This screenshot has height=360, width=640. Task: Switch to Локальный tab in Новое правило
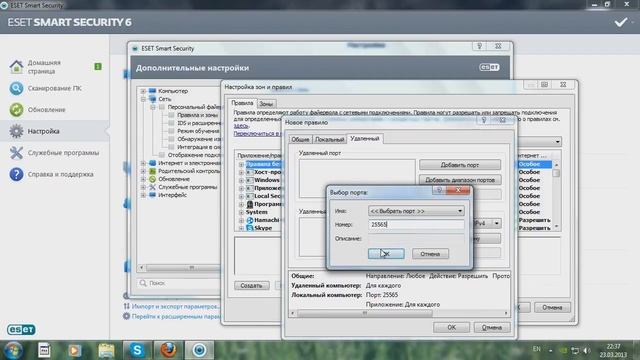pyautogui.click(x=329, y=140)
